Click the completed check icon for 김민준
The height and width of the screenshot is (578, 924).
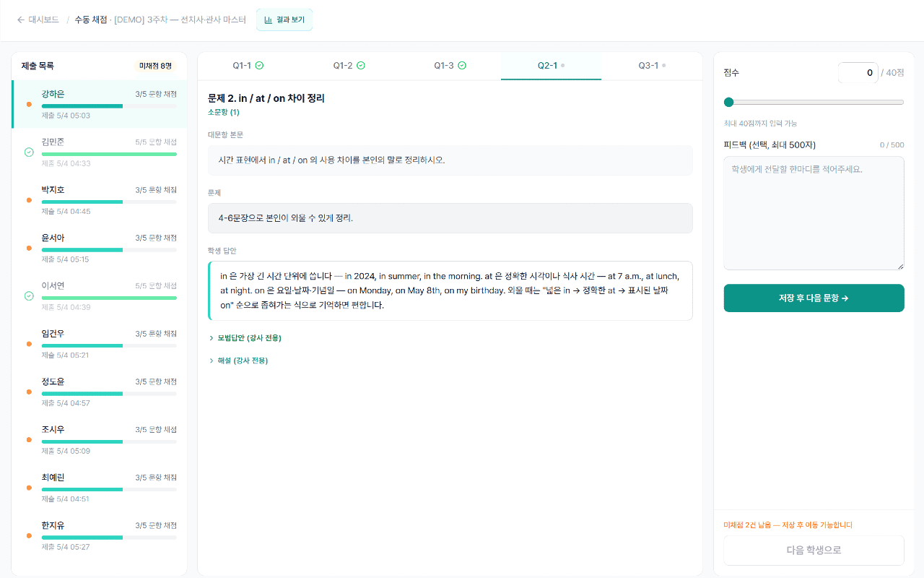(29, 152)
